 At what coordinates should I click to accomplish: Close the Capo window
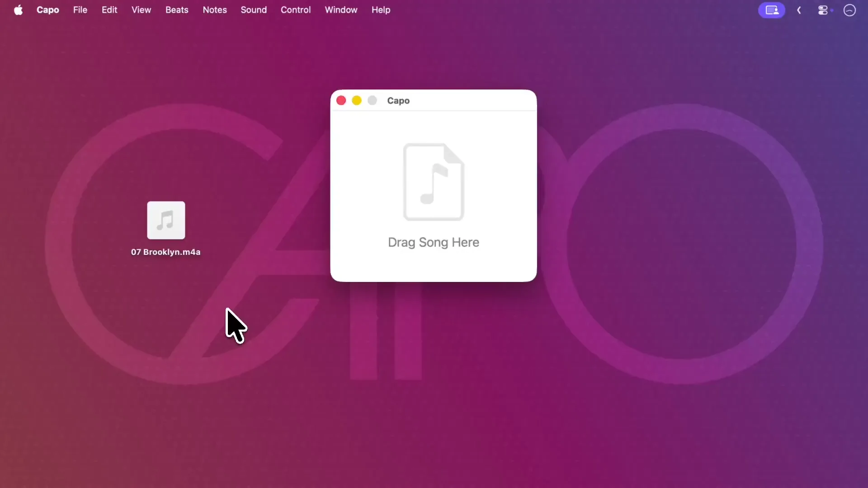coord(341,100)
